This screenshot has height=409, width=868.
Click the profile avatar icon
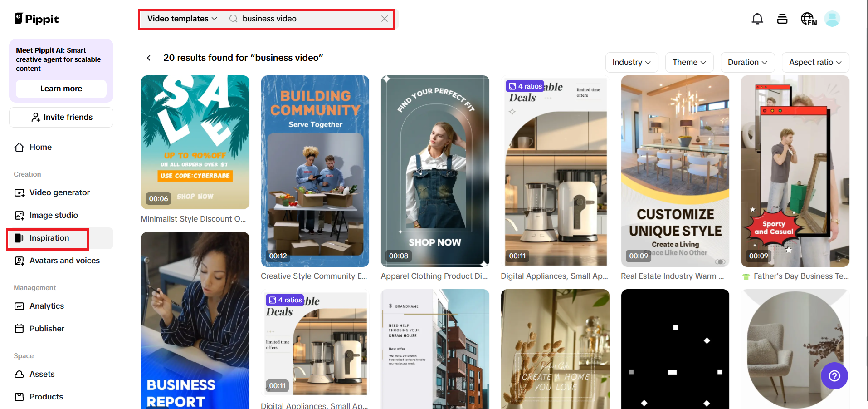pyautogui.click(x=832, y=19)
